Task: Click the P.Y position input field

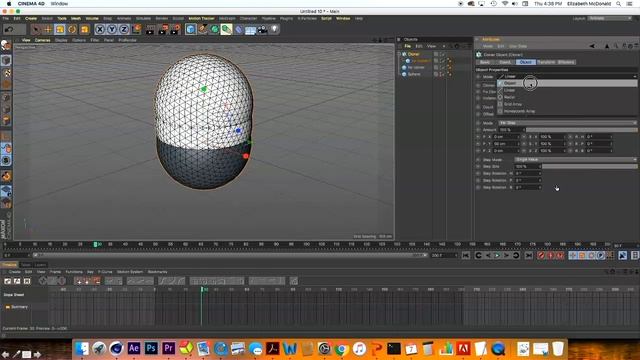Action: [x=505, y=144]
